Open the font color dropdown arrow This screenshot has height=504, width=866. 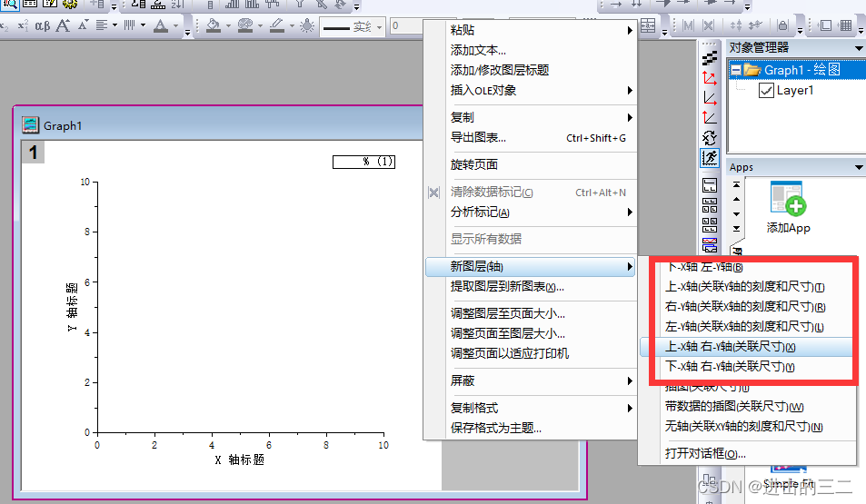click(x=175, y=25)
